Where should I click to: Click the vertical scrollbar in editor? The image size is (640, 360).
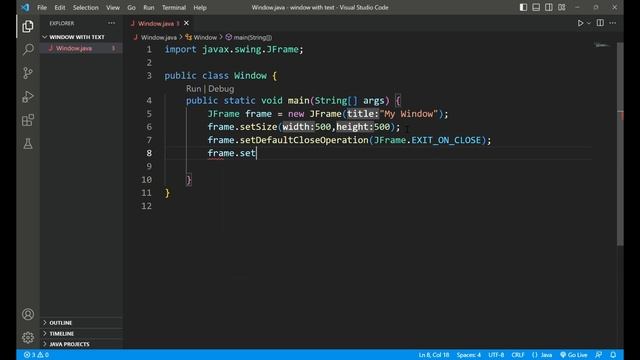(x=620, y=144)
